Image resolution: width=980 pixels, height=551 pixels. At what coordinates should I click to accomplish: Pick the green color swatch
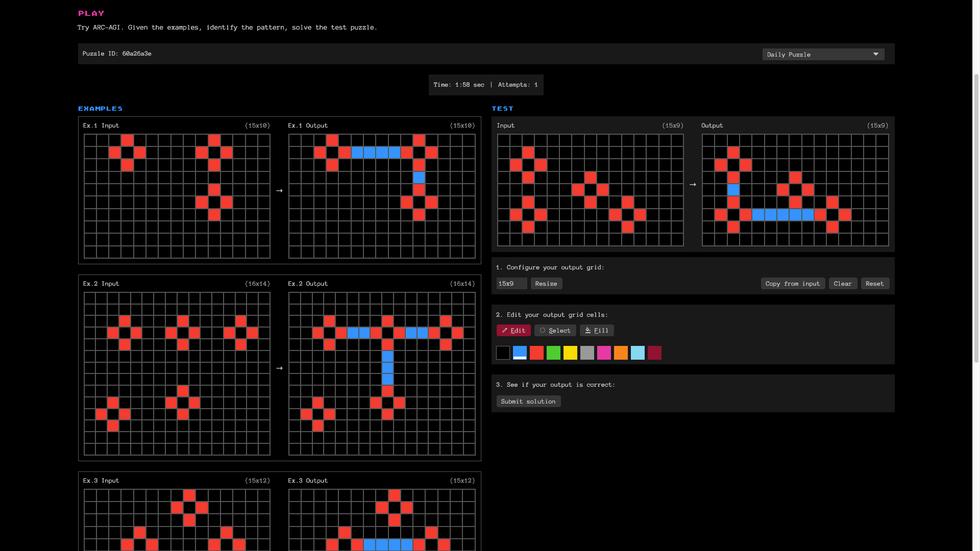(553, 353)
